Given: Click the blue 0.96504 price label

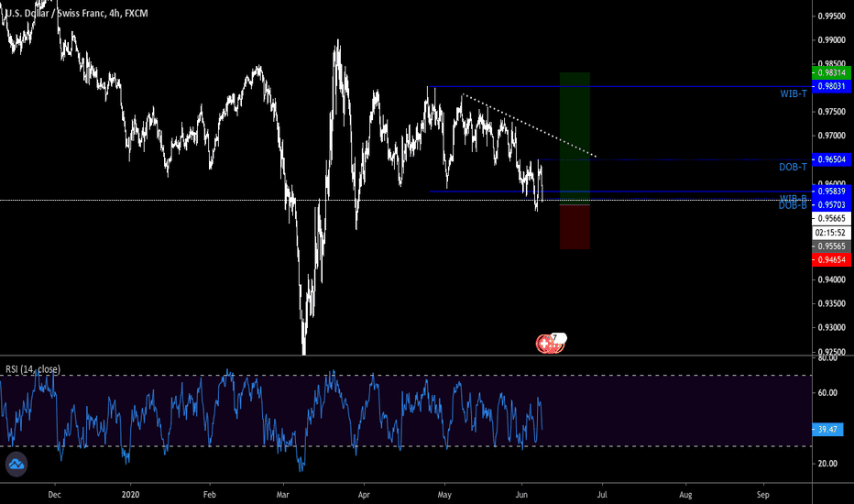Looking at the screenshot, I should (831, 159).
